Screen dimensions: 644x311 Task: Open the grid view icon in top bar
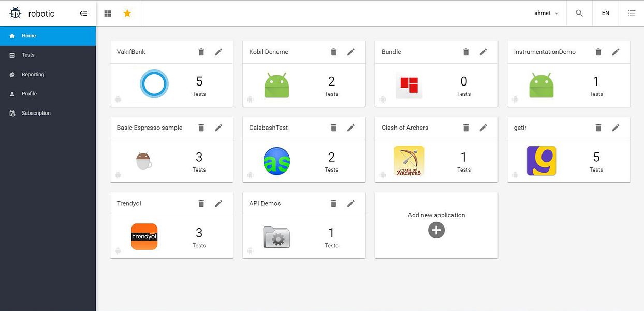coord(108,13)
